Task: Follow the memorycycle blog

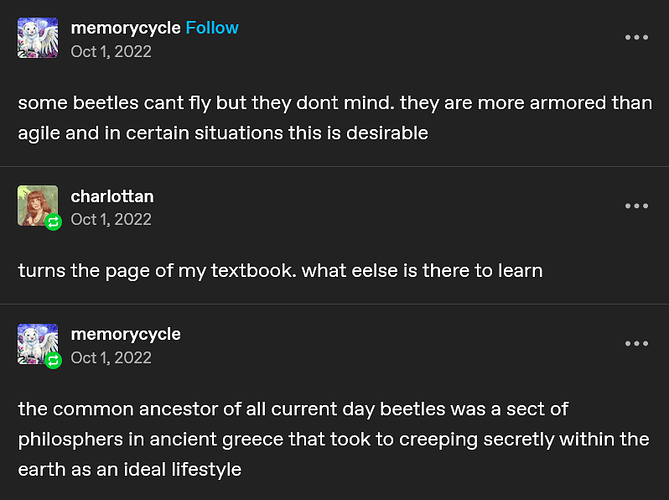Action: tap(212, 28)
